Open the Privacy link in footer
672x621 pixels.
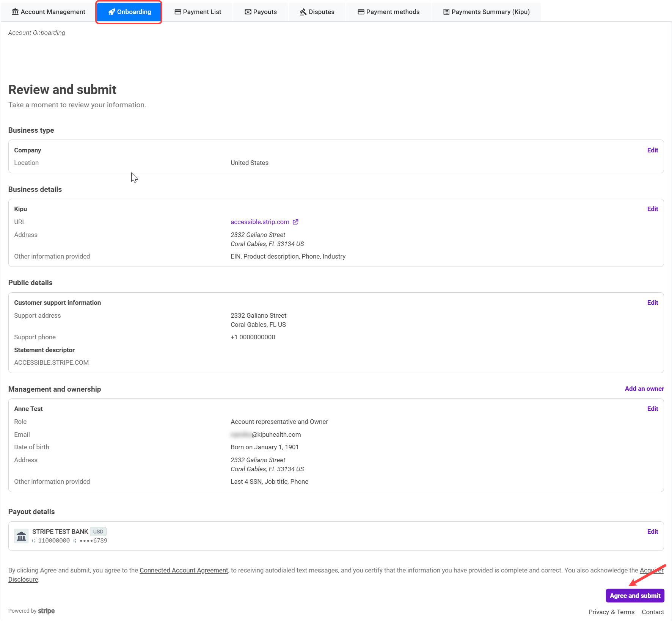coord(598,612)
